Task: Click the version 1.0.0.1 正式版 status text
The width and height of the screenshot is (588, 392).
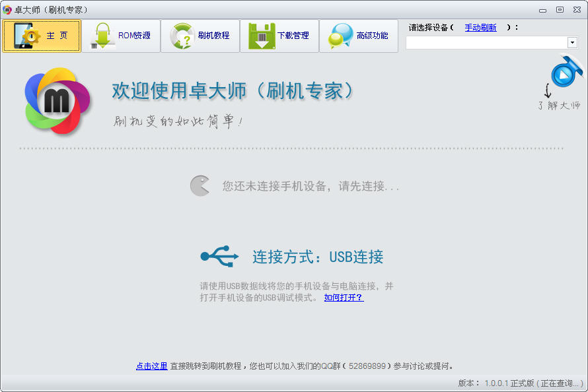Action: coord(521,383)
